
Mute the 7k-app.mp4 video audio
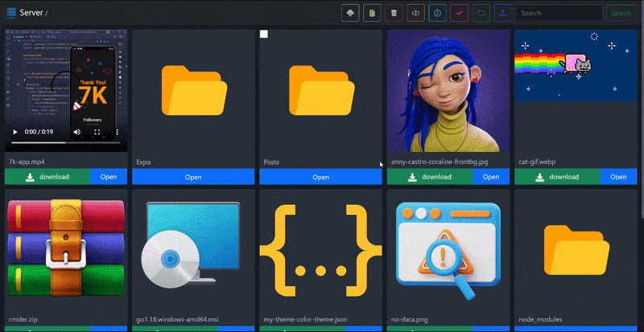click(76, 132)
